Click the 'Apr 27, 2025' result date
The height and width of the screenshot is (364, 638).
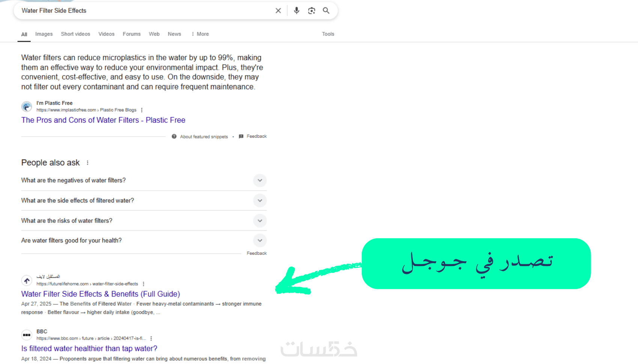(x=36, y=304)
